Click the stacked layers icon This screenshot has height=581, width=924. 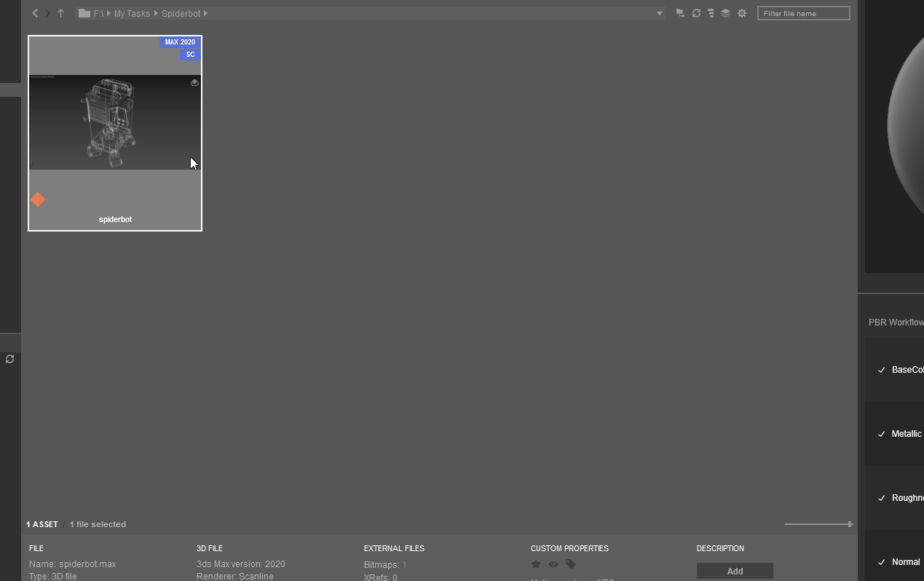click(726, 13)
